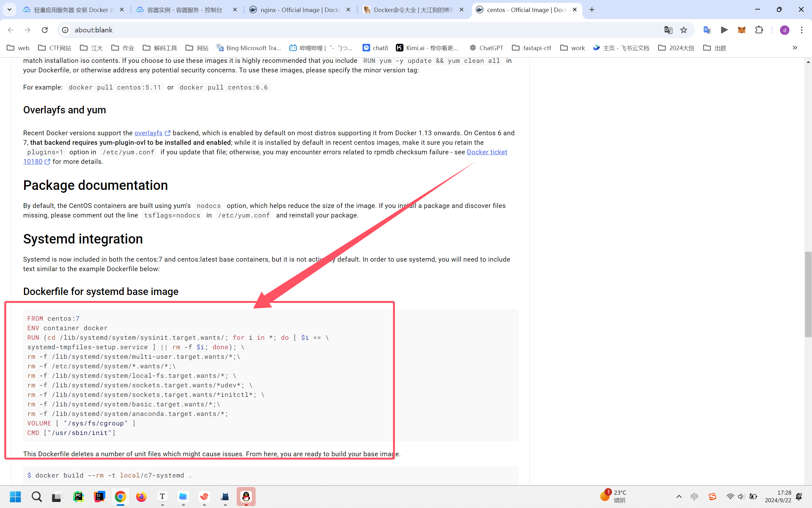Open the Extensions puzzle menu
The image size is (812, 508).
click(x=759, y=30)
